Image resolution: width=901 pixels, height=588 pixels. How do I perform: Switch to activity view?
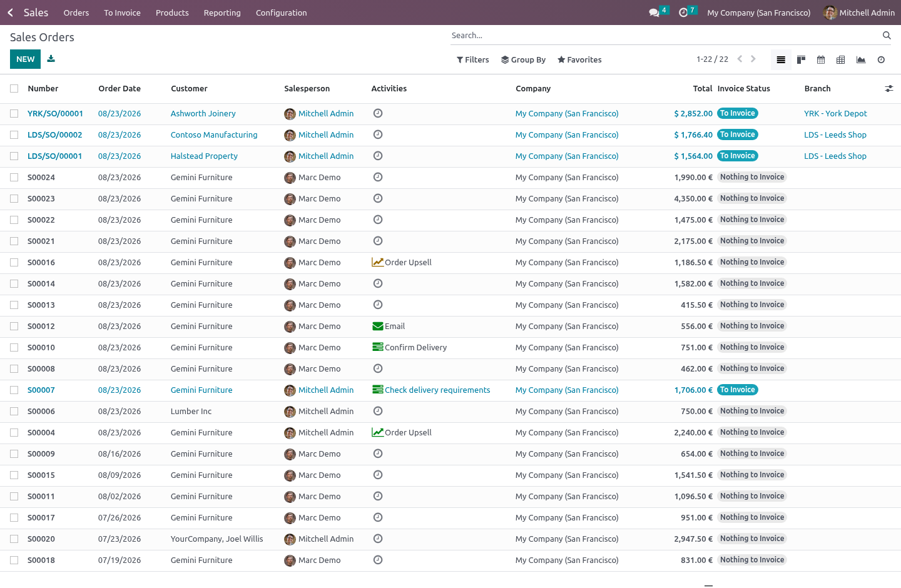(881, 60)
